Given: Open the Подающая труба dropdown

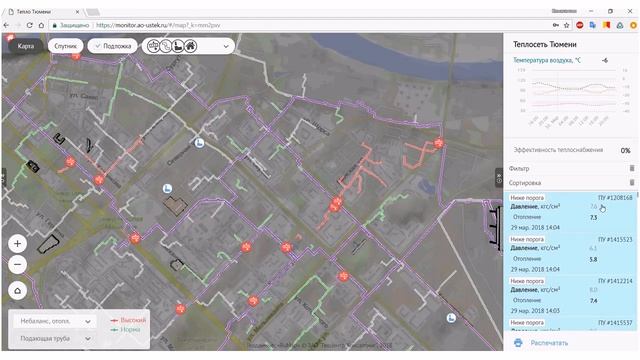Looking at the screenshot, I should point(55,338).
